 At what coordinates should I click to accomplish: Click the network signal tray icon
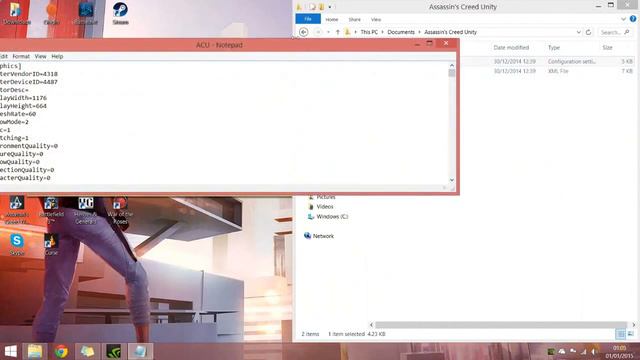(x=584, y=351)
